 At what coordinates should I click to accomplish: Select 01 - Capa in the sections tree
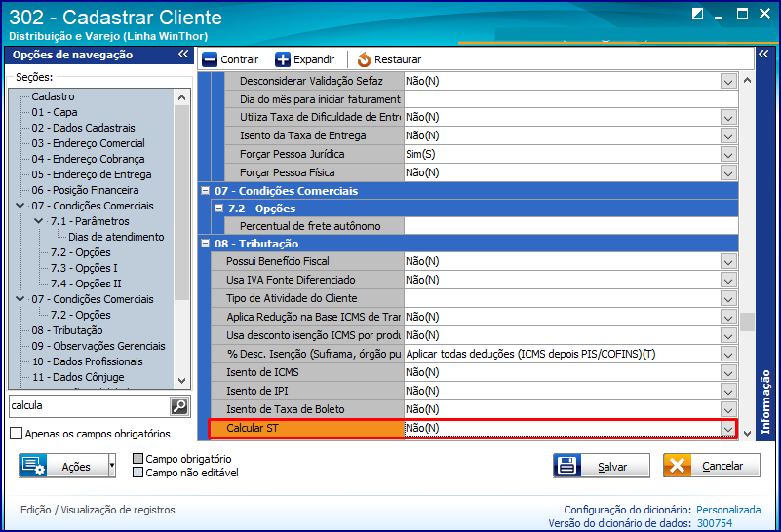coord(55,112)
